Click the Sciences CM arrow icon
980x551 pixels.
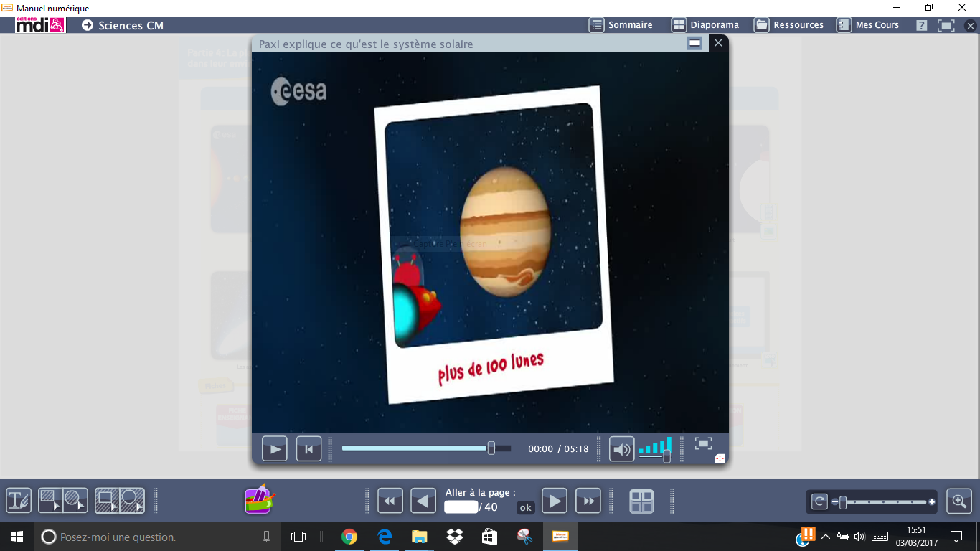88,25
